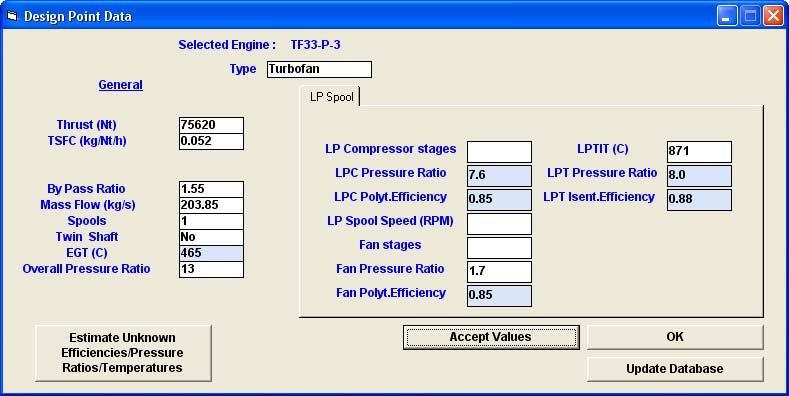Click the Design Point Data title bar icon
789x396 pixels.
click(x=12, y=16)
